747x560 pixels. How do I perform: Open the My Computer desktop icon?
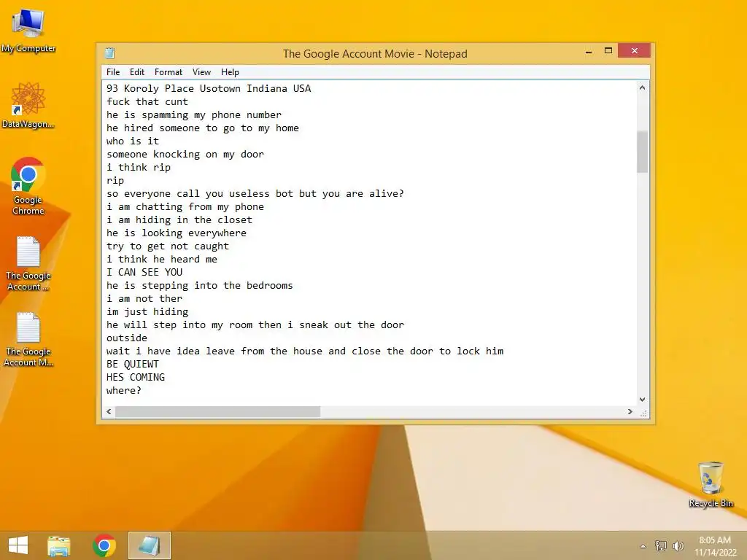pyautogui.click(x=28, y=29)
